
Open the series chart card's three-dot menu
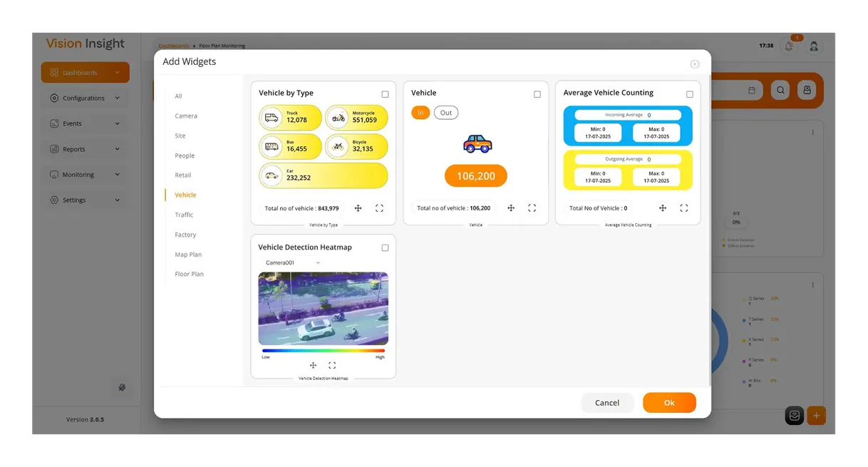[x=813, y=285]
